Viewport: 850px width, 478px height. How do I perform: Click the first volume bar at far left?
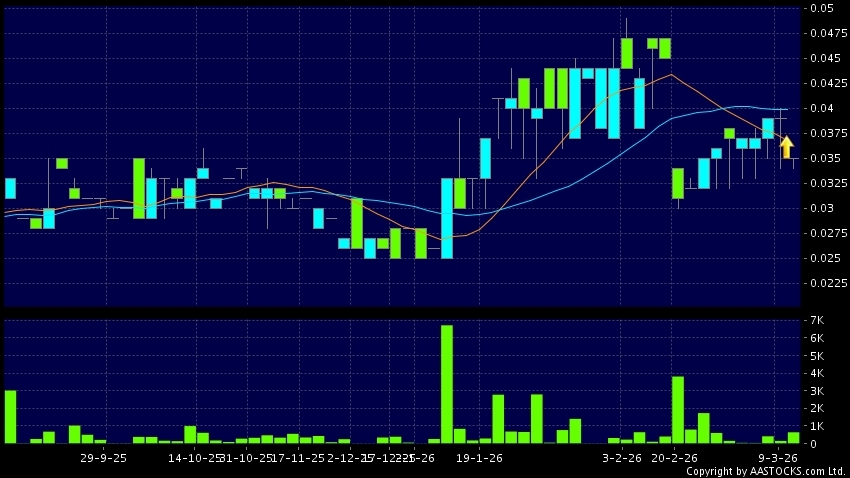point(10,416)
